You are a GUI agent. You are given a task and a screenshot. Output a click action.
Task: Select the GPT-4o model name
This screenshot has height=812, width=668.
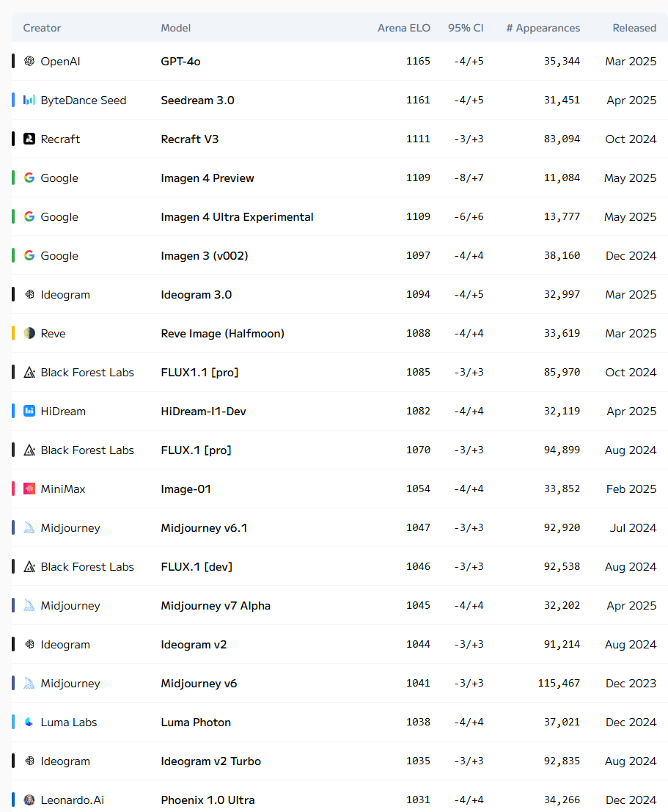click(180, 61)
